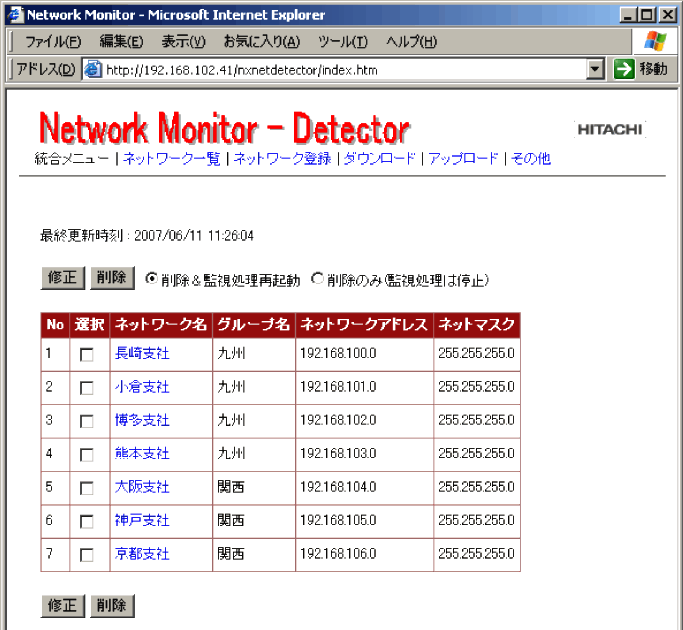Tick the checkbox for 小倉支社
The height and width of the screenshot is (630, 683).
pyautogui.click(x=86, y=388)
